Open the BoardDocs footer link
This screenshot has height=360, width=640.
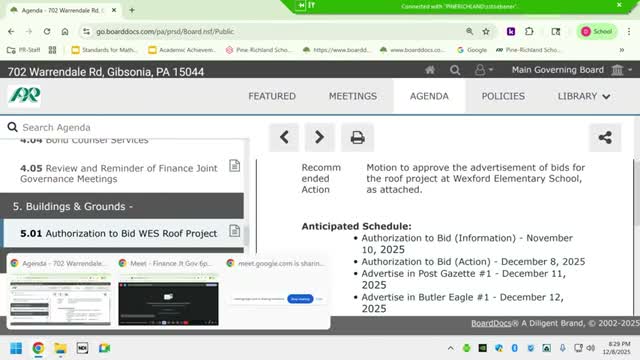pos(491,323)
